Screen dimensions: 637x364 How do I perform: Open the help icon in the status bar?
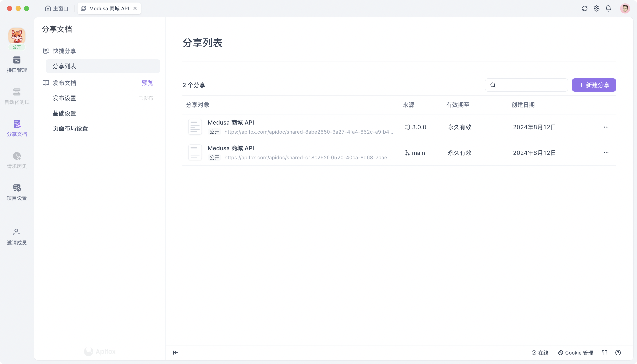(x=618, y=352)
